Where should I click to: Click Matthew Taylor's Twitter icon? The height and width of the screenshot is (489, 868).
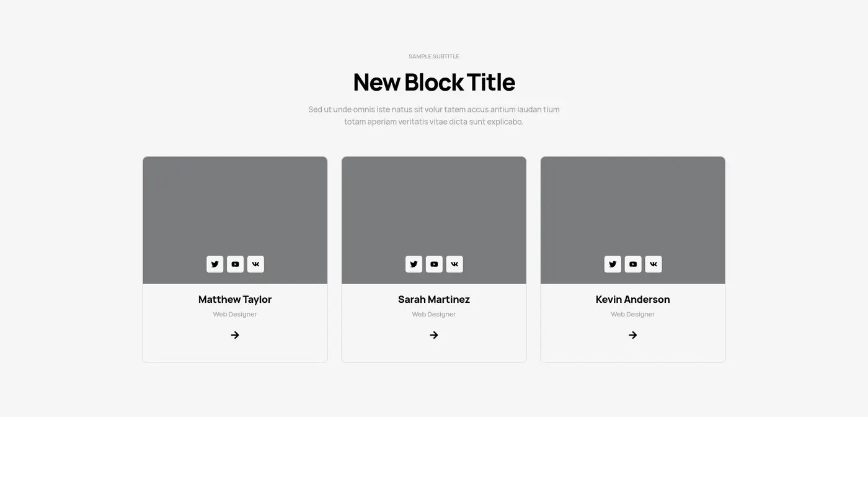pos(215,264)
